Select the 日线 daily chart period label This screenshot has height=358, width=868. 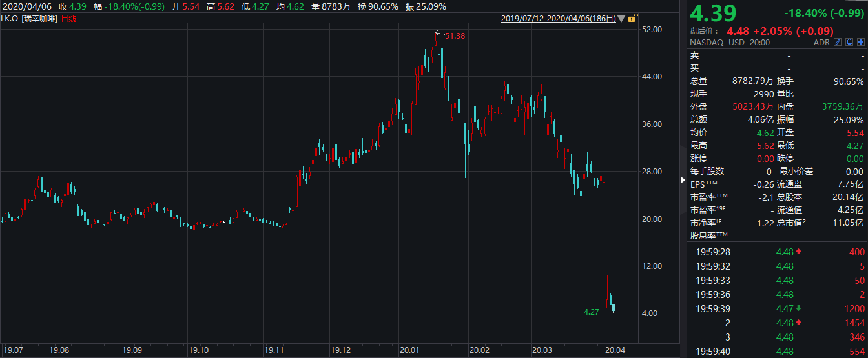point(68,19)
